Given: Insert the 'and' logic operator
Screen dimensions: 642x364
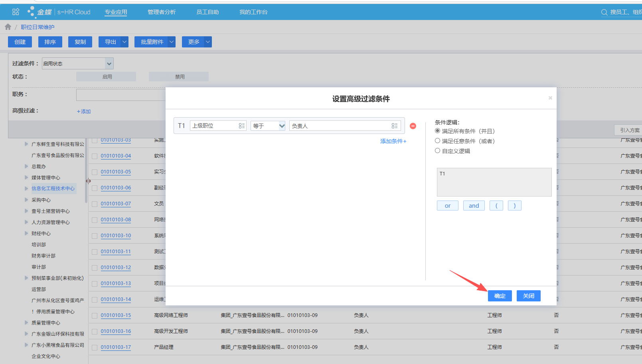Looking at the screenshot, I should [x=474, y=206].
